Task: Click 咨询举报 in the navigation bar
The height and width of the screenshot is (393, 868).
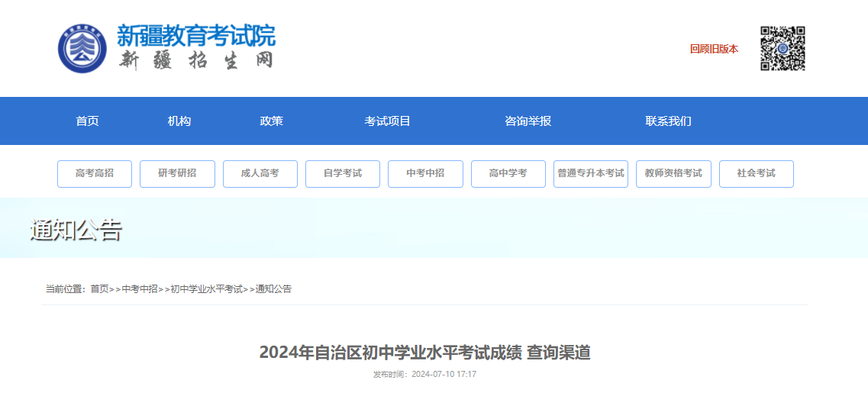Action: pos(528,121)
